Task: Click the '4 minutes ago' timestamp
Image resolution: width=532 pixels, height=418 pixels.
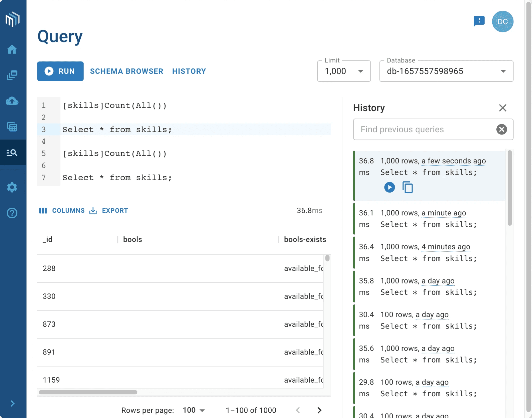Action: (x=446, y=247)
